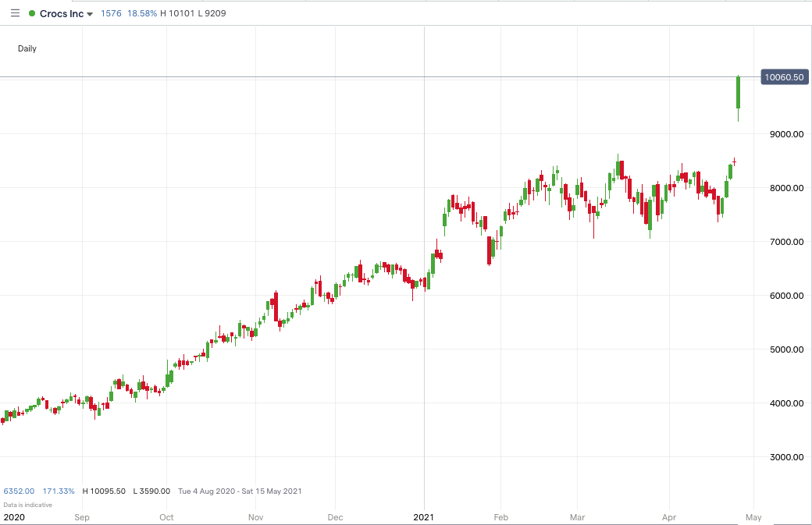Click the 171.33% range percentage value
The width and height of the screenshot is (812, 525).
point(59,491)
